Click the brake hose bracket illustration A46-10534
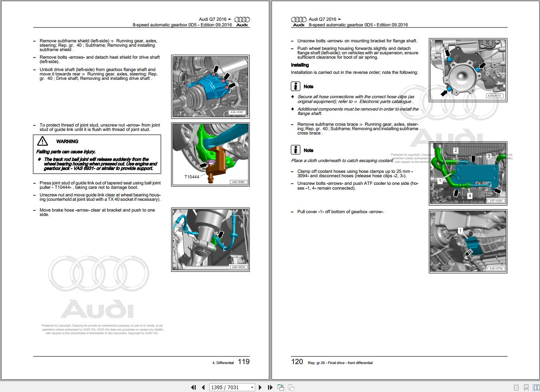 (210, 240)
